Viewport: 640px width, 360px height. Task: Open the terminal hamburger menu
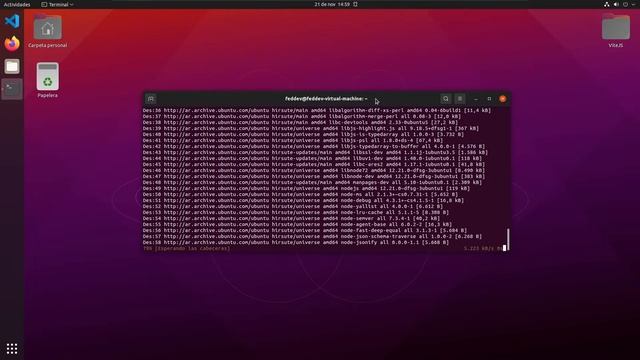point(460,99)
